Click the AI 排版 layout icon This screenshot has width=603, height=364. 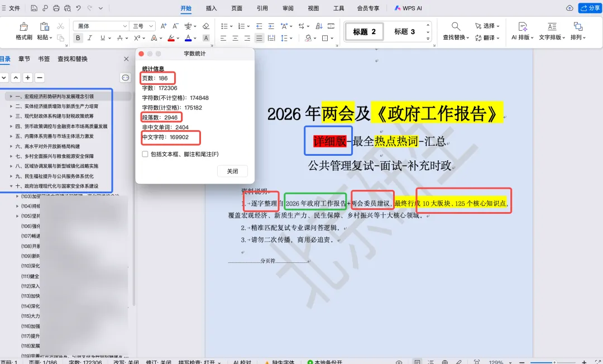point(522,27)
